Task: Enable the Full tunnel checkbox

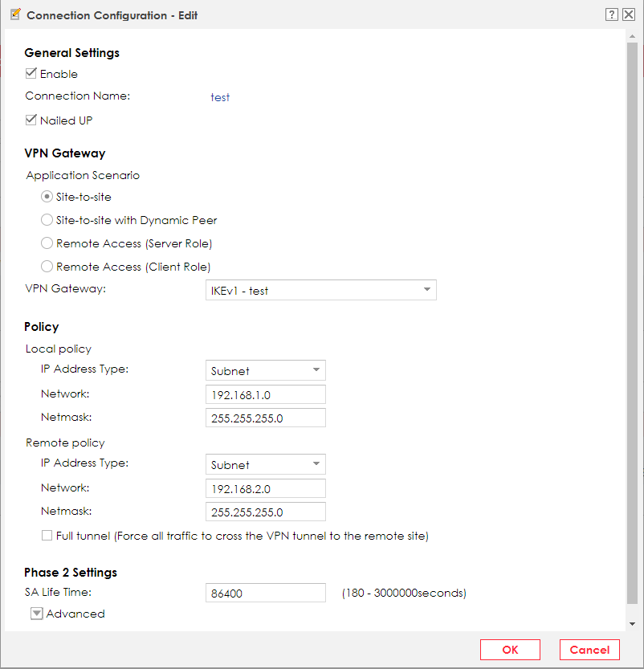Action: (47, 536)
